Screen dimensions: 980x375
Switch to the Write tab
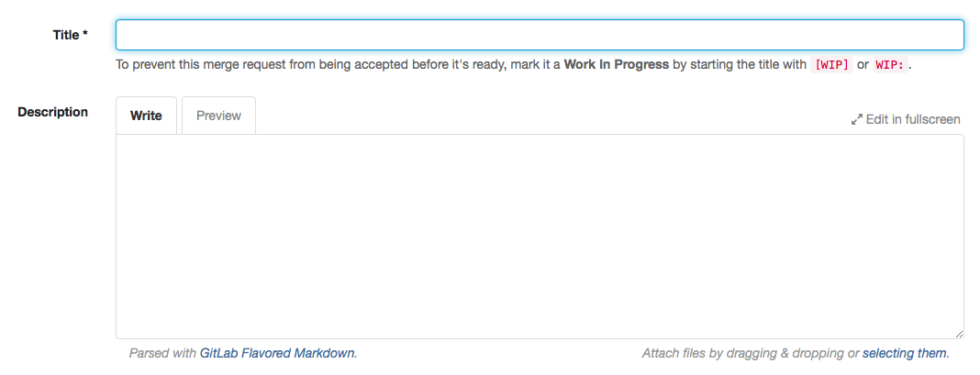(x=146, y=116)
